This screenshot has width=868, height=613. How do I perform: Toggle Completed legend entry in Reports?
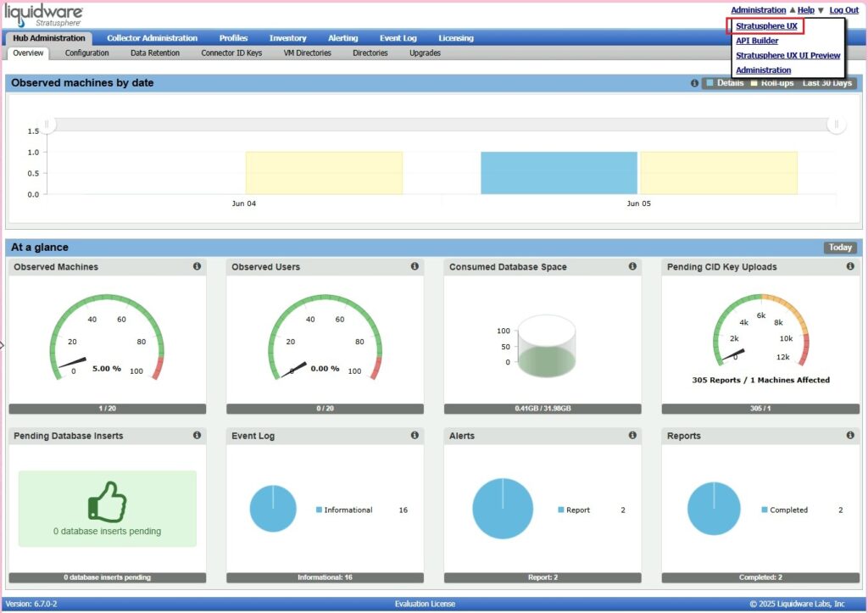tap(784, 510)
